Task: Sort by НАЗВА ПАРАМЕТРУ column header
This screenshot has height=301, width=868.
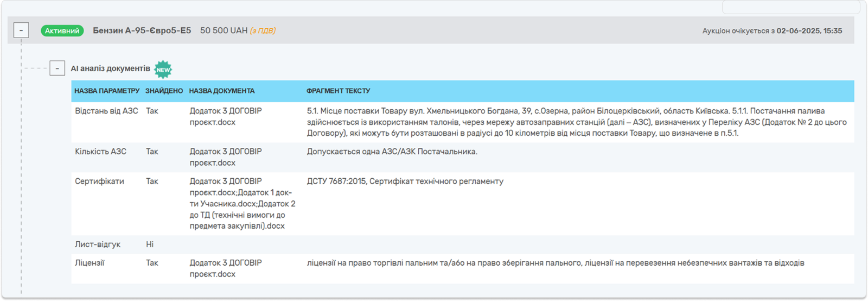Action: pyautogui.click(x=107, y=91)
